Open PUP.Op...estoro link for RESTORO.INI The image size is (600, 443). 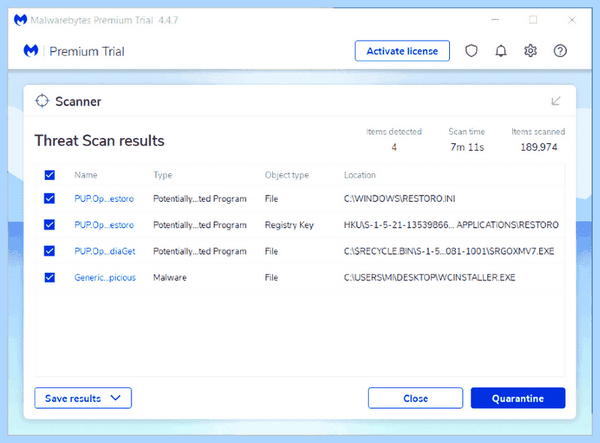pyautogui.click(x=104, y=199)
